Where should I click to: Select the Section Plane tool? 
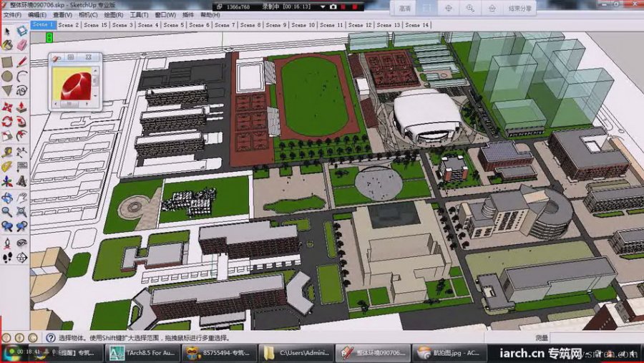click(21, 257)
